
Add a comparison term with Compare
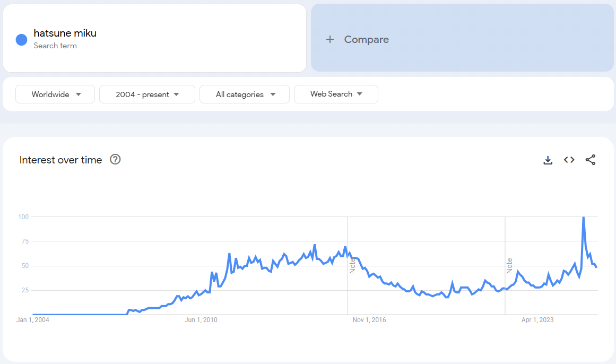(x=462, y=38)
